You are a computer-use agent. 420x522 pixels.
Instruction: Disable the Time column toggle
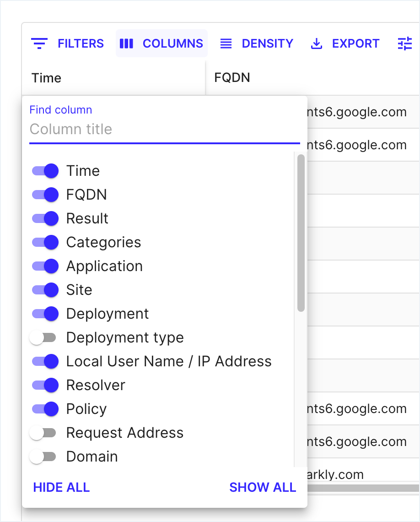44,170
